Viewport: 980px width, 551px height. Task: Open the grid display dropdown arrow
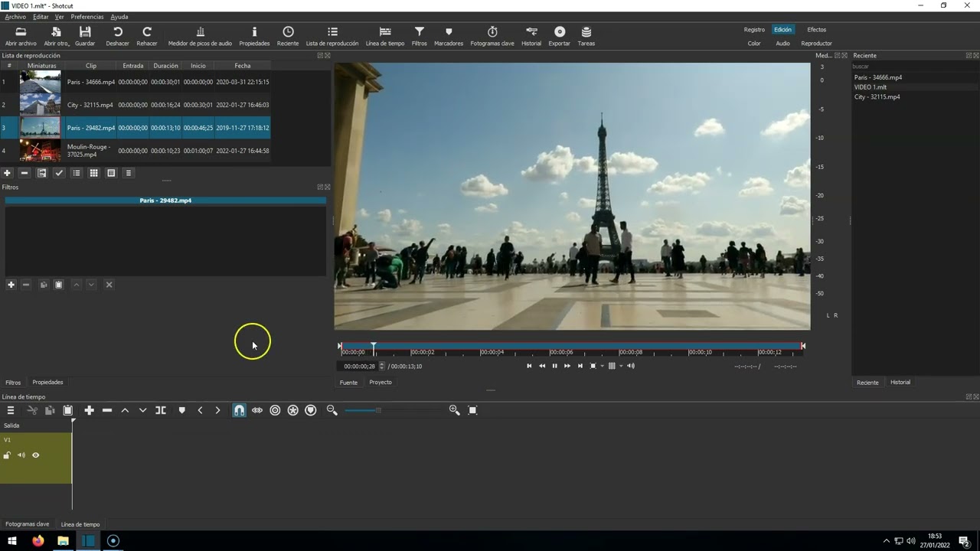pyautogui.click(x=621, y=366)
